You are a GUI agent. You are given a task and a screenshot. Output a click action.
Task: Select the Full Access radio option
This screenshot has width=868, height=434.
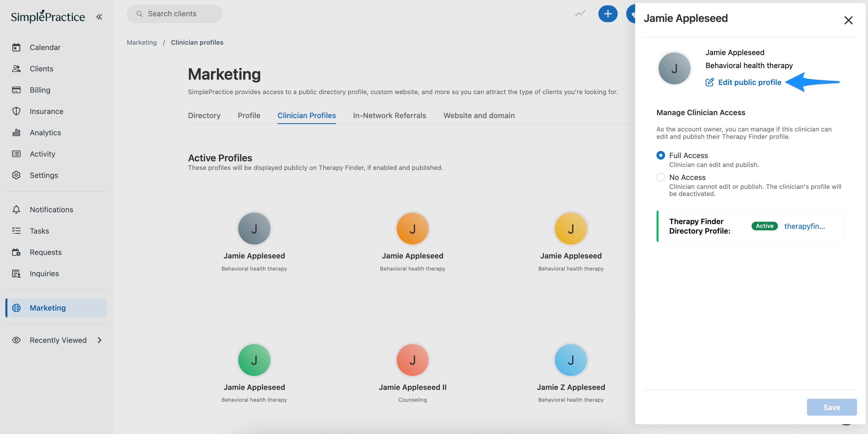(661, 155)
